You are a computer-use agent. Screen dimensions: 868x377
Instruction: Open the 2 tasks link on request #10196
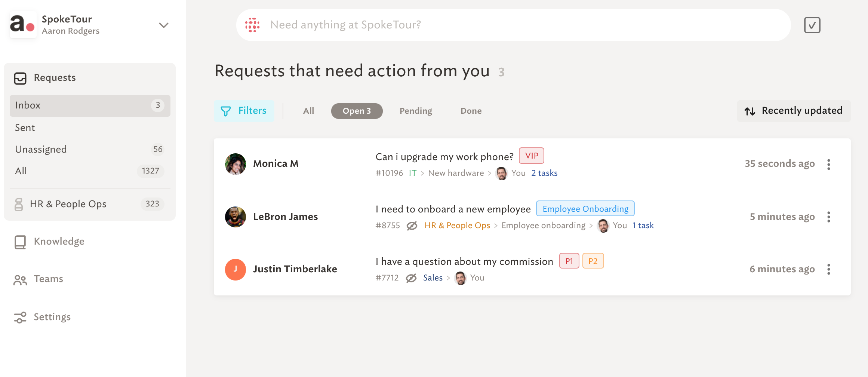tap(544, 173)
